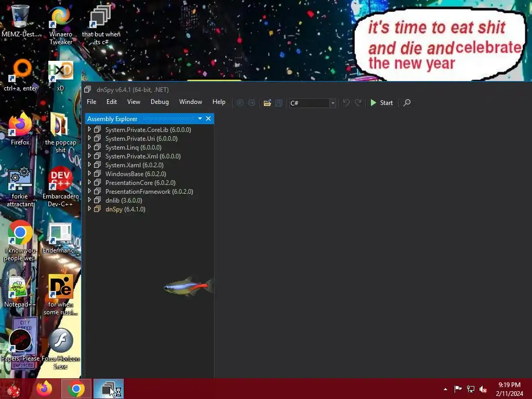Viewport: 532px width, 399px height.
Task: Select the Winaero Tweaker desktop icon
Action: click(x=61, y=24)
